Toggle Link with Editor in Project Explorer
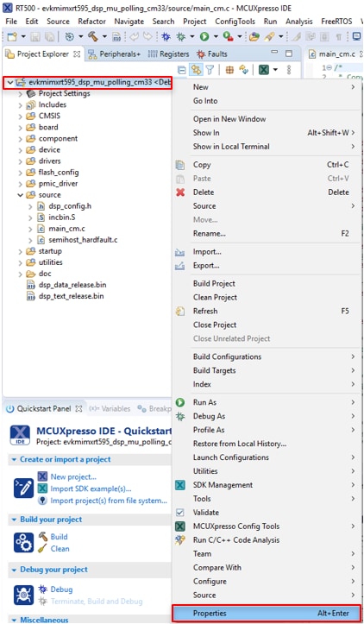The height and width of the screenshot is (624, 364). tap(195, 70)
